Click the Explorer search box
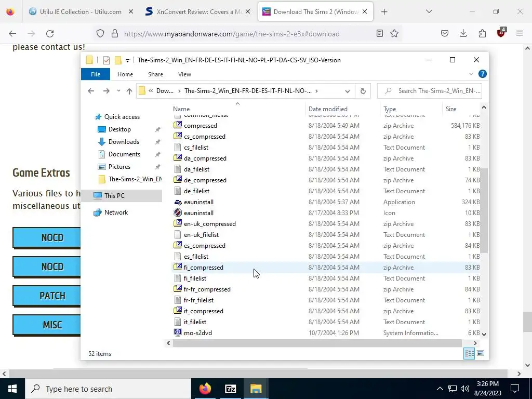Image resolution: width=532 pixels, height=399 pixels. (430, 91)
